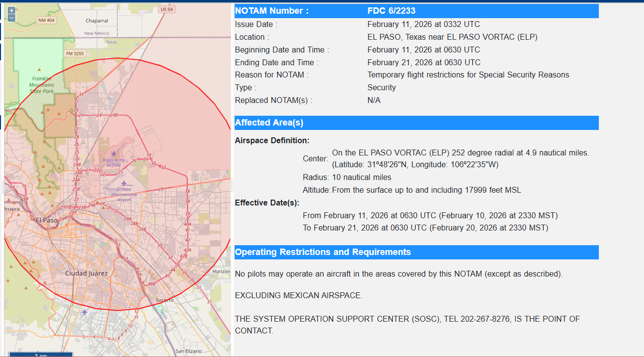Click the Biggs Army Airfield airplane icon
This screenshot has height=357, width=644.
[x=114, y=153]
